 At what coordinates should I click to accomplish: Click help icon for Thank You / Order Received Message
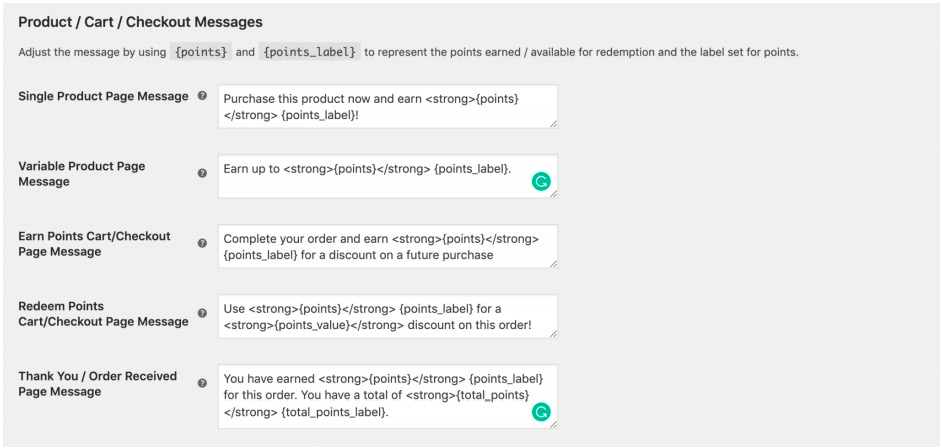point(203,383)
